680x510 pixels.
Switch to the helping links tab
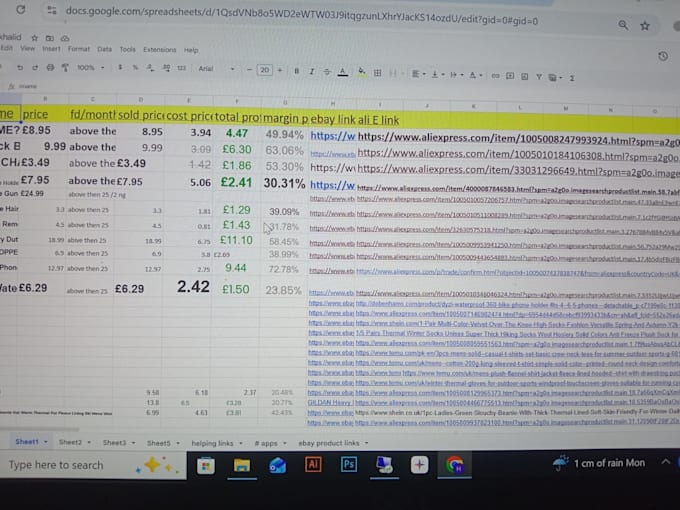(212, 443)
